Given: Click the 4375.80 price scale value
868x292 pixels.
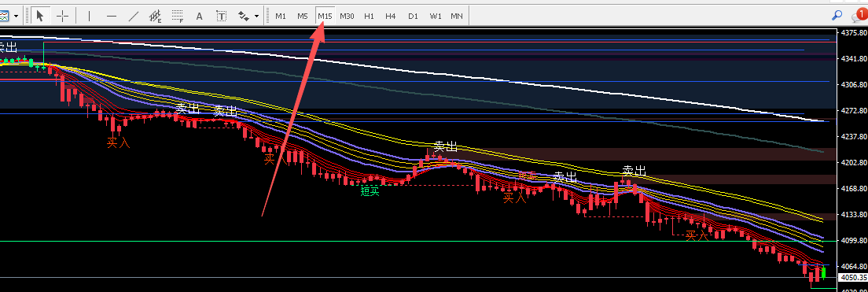Looking at the screenshot, I should 854,33.
